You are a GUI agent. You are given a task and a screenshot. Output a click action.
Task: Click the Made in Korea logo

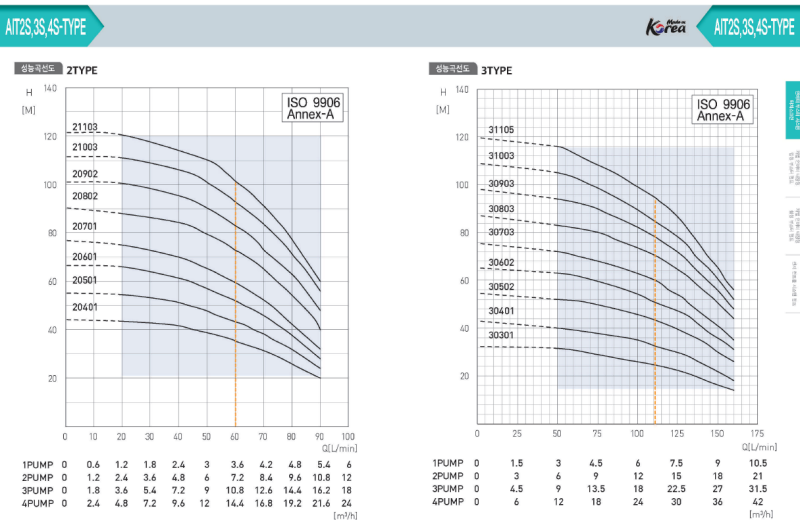pos(666,27)
